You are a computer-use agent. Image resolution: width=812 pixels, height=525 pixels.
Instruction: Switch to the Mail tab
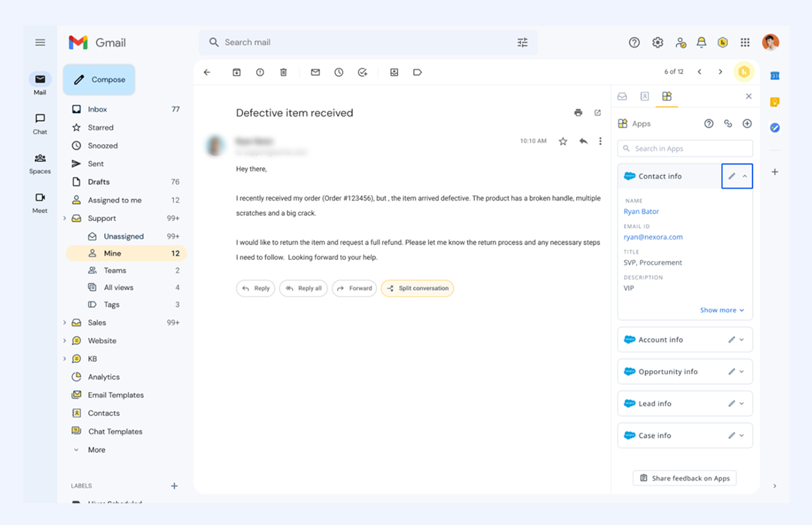tap(40, 84)
